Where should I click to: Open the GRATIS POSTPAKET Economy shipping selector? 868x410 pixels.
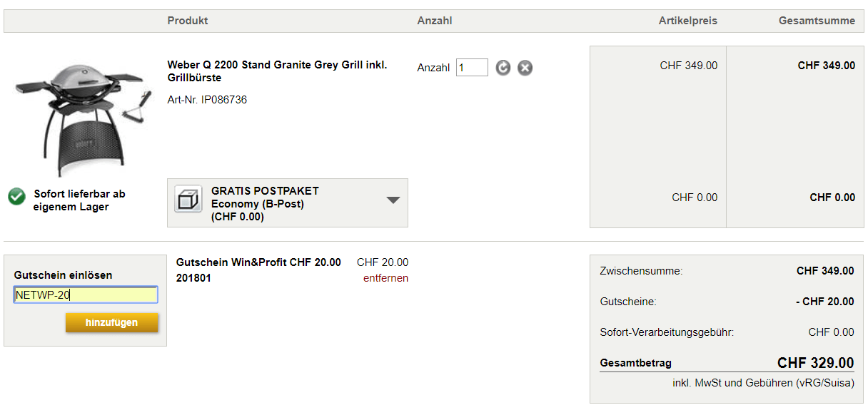pyautogui.click(x=287, y=203)
